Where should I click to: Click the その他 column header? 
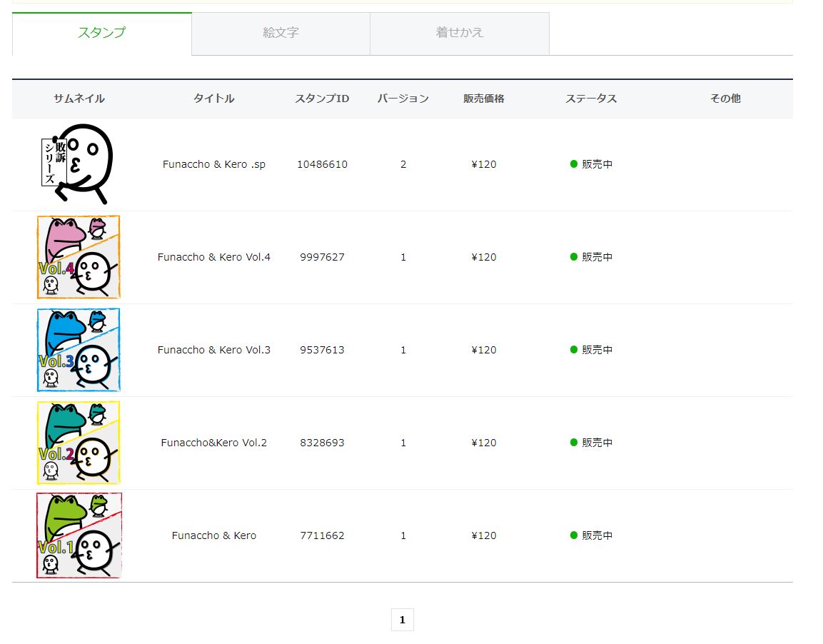click(x=726, y=99)
